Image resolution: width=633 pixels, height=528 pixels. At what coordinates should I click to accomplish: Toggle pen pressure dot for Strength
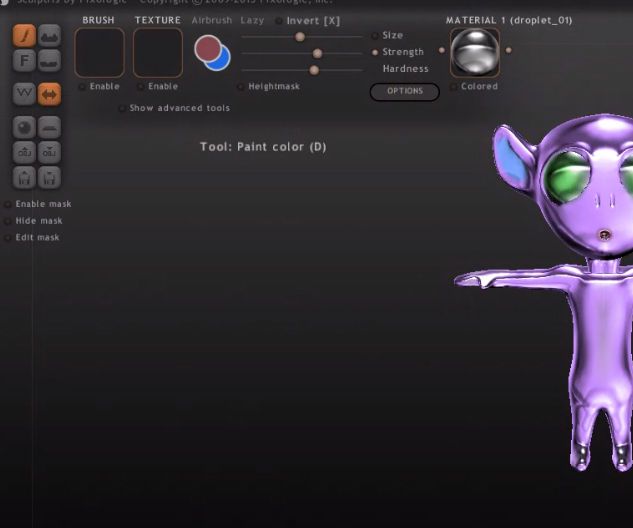[x=375, y=52]
